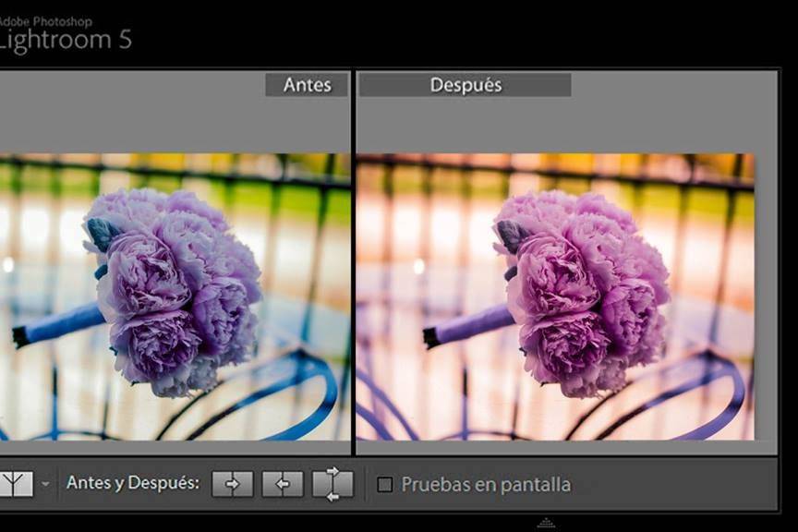Copy Before settings to After with the right-arrow button
Image resolution: width=798 pixels, height=532 pixels.
[233, 484]
